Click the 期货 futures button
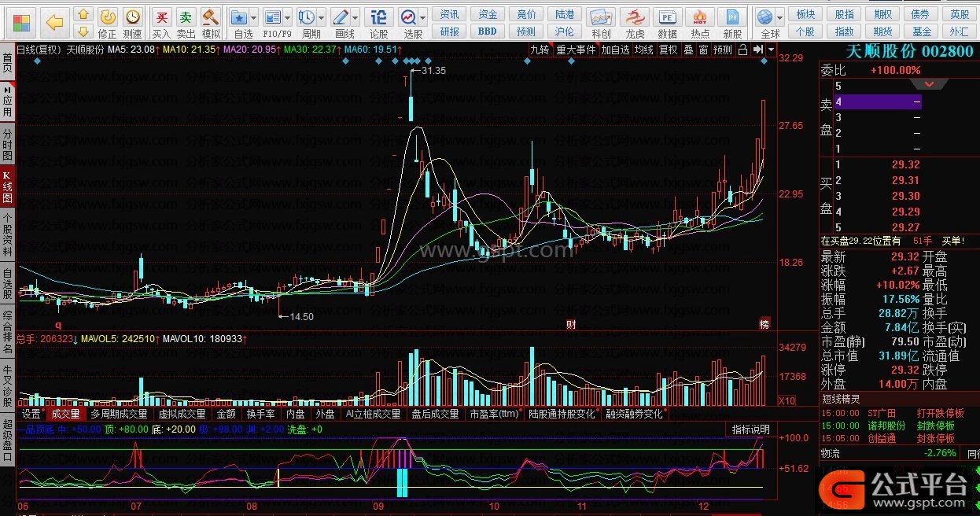The height and width of the screenshot is (516, 980). (x=882, y=31)
